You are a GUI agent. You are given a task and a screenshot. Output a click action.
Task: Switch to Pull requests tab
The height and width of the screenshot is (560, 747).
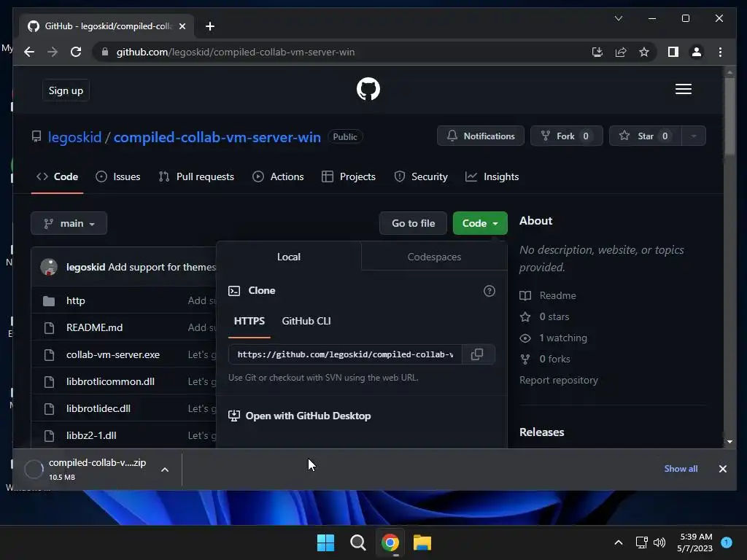tap(196, 176)
